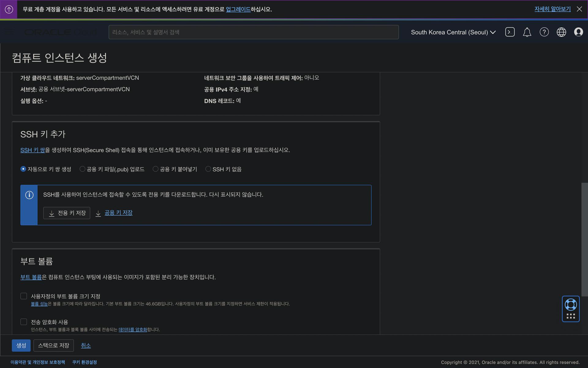
Task: Expand the South Korea Central region dropdown
Action: 453,32
